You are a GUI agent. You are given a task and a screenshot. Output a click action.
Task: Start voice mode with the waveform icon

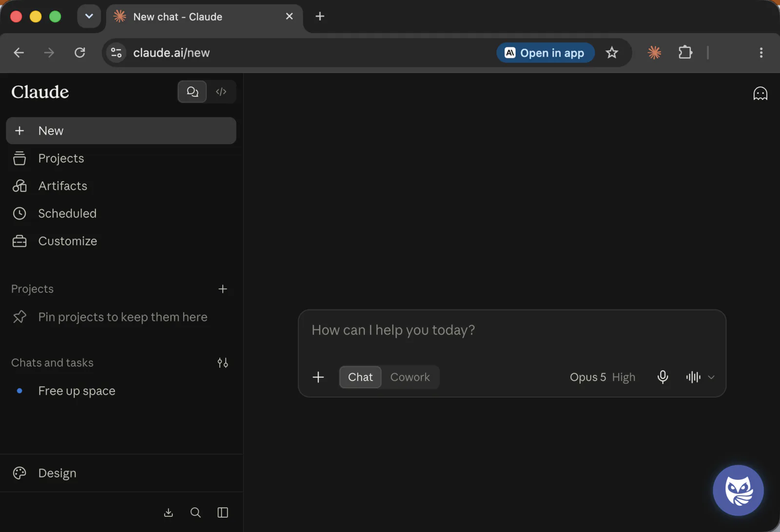click(x=693, y=377)
